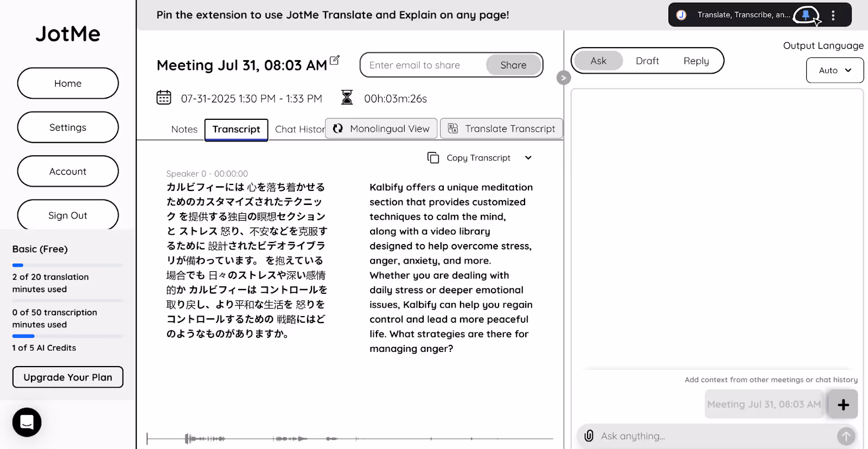This screenshot has width=868, height=449.
Task: Click the Translate Transcript button
Action: (501, 129)
